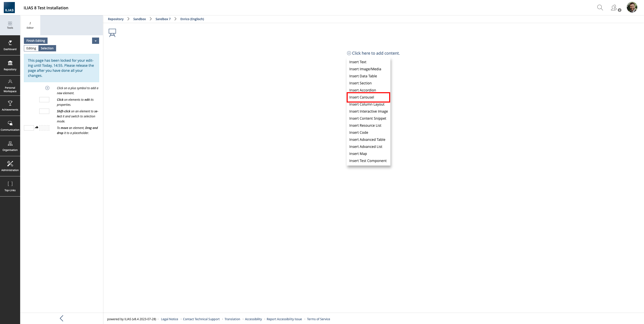Open the Repository sidebar icon

[10, 65]
